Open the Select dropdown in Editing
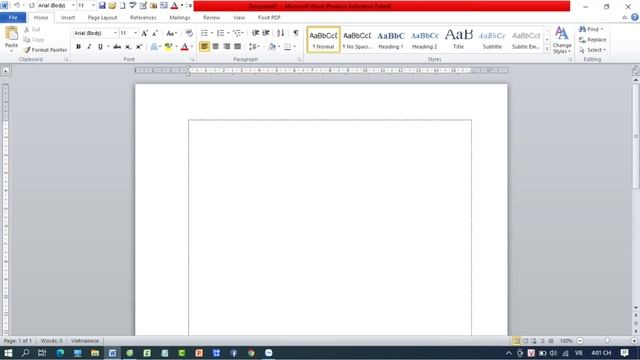 pos(593,50)
